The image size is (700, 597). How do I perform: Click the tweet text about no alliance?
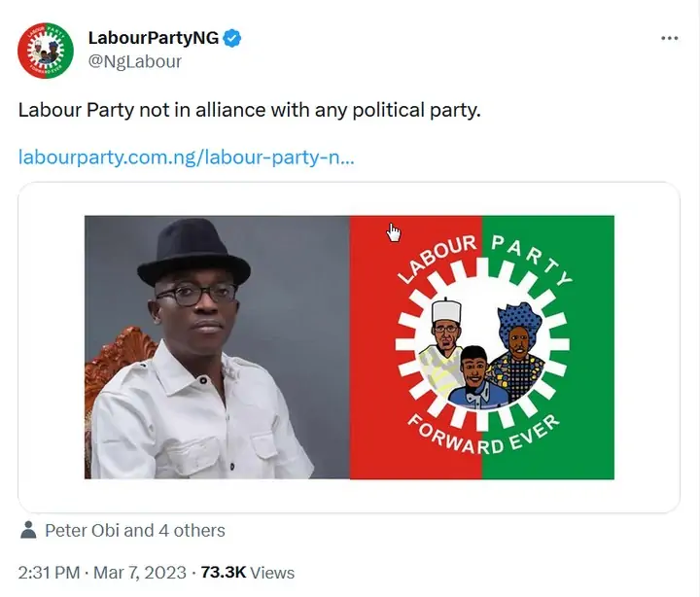[x=250, y=110]
